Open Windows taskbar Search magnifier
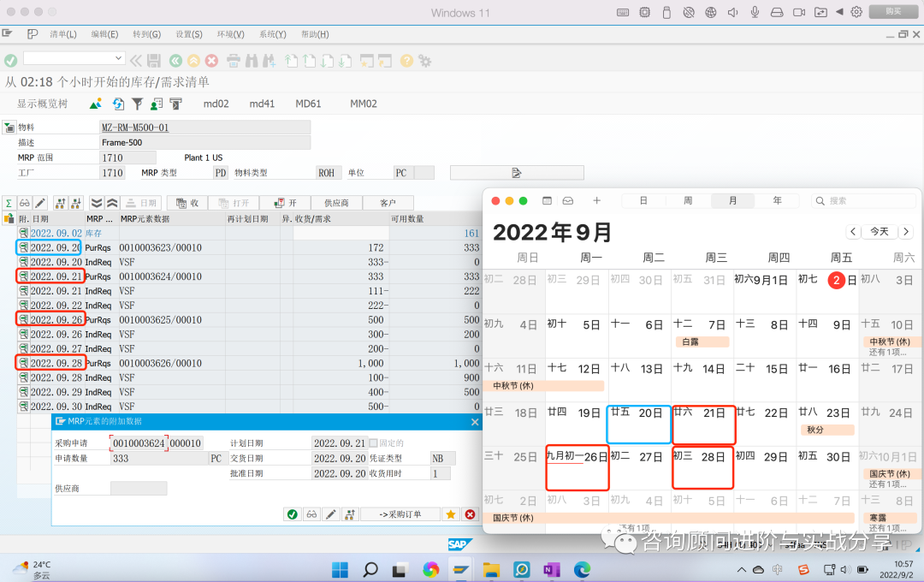Viewport: 924px width, 582px height. [370, 570]
